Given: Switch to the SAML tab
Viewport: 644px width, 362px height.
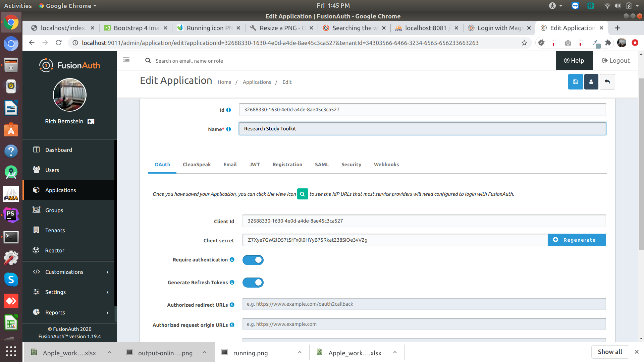Looking at the screenshot, I should [x=322, y=165].
